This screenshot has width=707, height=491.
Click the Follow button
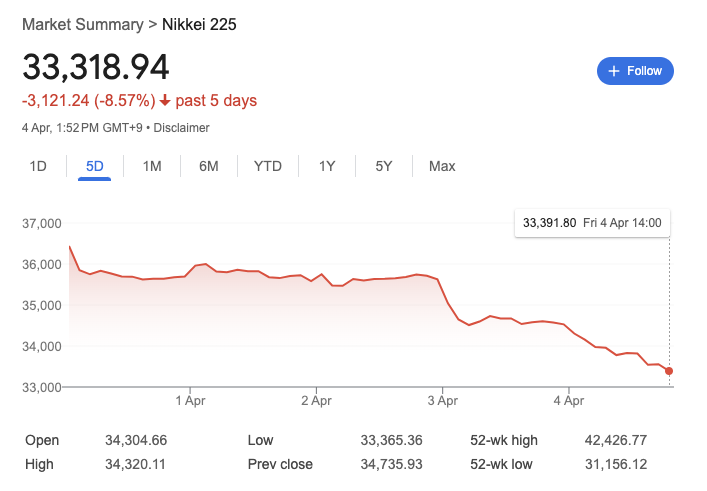635,71
